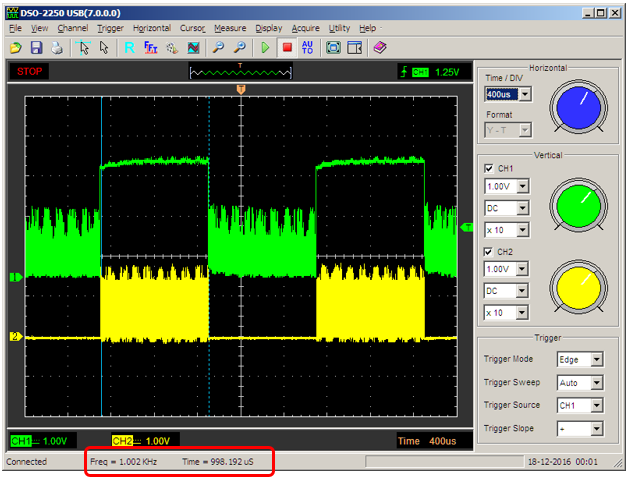Stop acquisition with red square icon

pos(287,48)
